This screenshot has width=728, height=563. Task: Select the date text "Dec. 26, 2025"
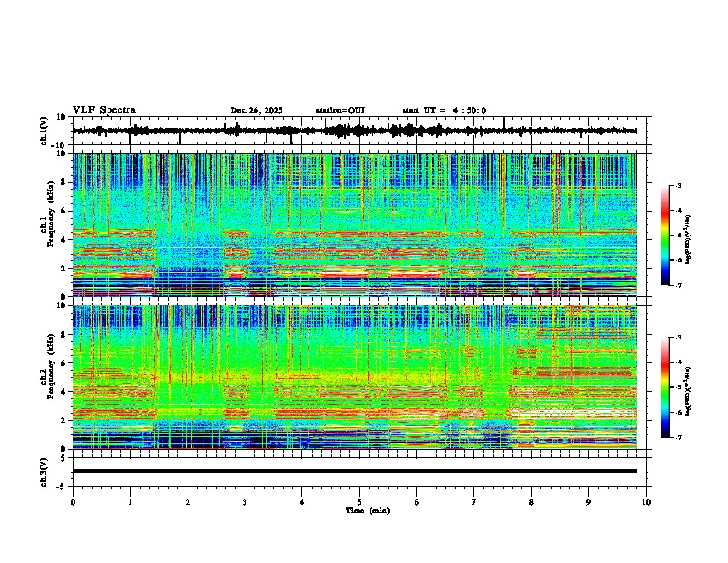coord(256,110)
